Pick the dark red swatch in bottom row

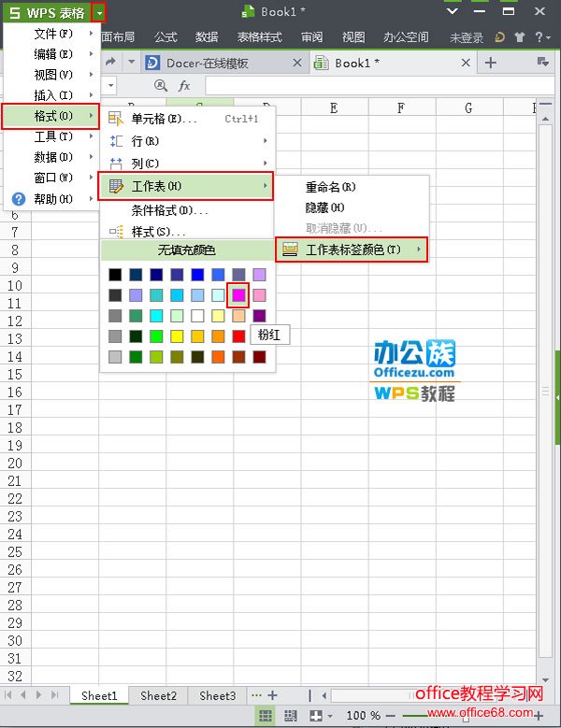point(259,357)
